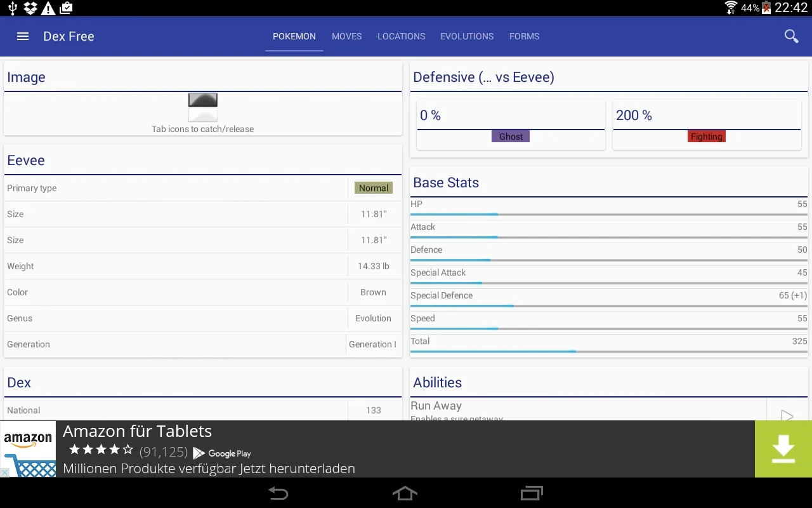Tap the Google Play logo in ad
This screenshot has height=508, width=812.
[222, 453]
